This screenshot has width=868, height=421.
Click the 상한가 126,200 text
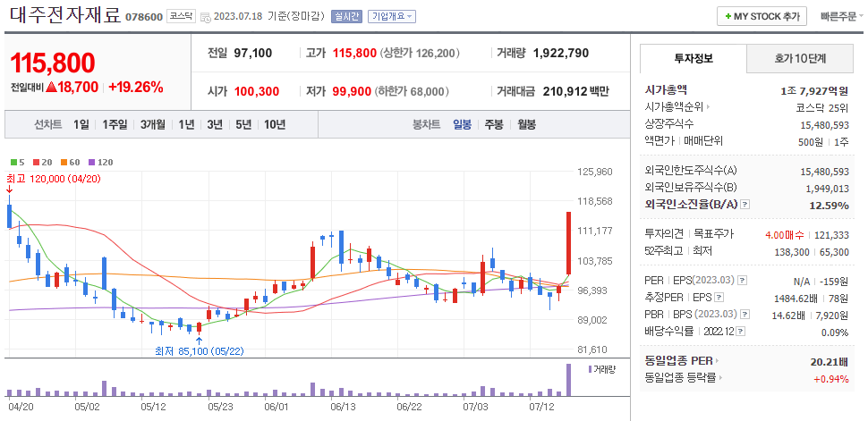[x=420, y=53]
